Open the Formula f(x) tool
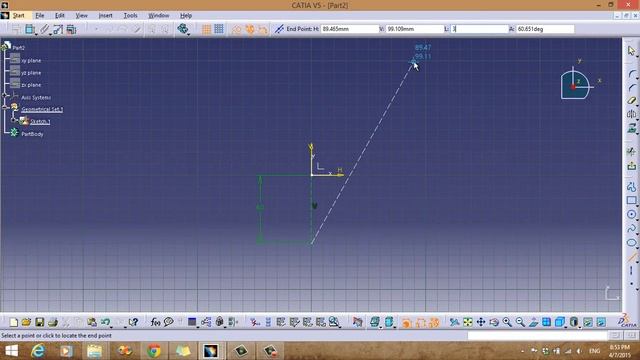 [155, 322]
